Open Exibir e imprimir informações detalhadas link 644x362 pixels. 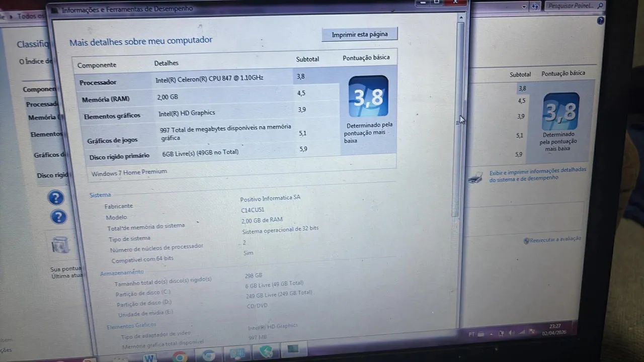pos(537,174)
